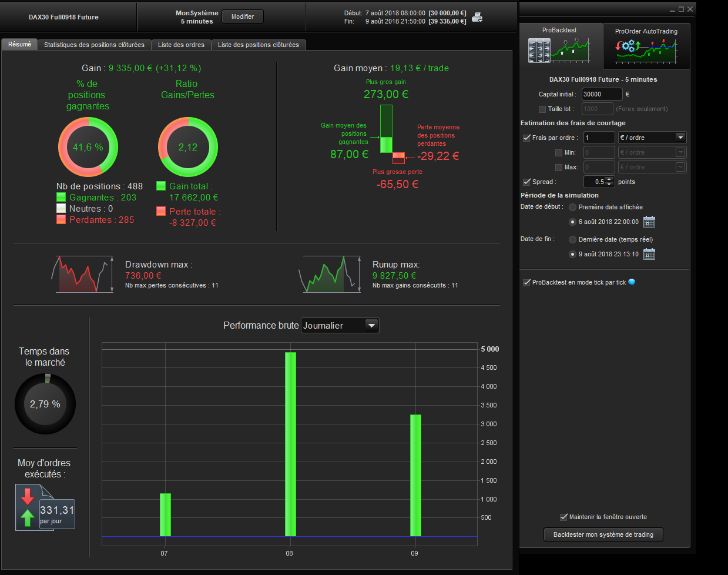
Task: Enable the Min fee checkbox
Action: click(x=559, y=152)
